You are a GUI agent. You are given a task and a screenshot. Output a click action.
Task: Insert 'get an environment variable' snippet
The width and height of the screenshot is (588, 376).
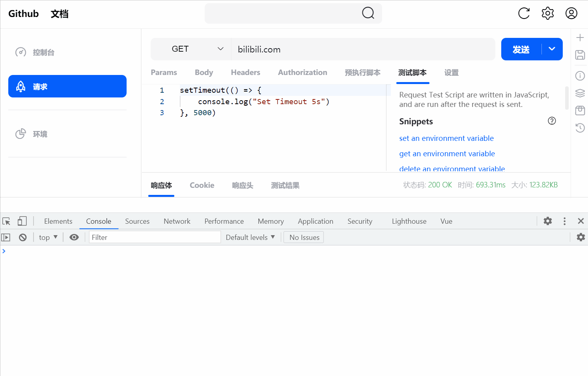coord(447,153)
